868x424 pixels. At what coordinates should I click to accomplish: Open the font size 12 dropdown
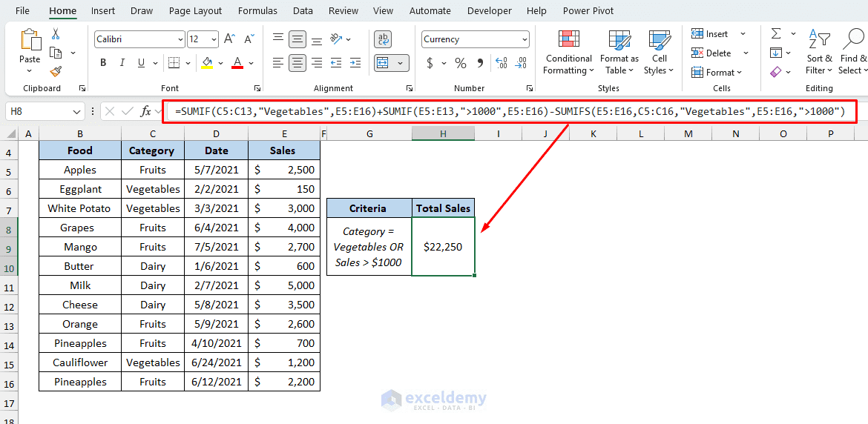coord(214,39)
